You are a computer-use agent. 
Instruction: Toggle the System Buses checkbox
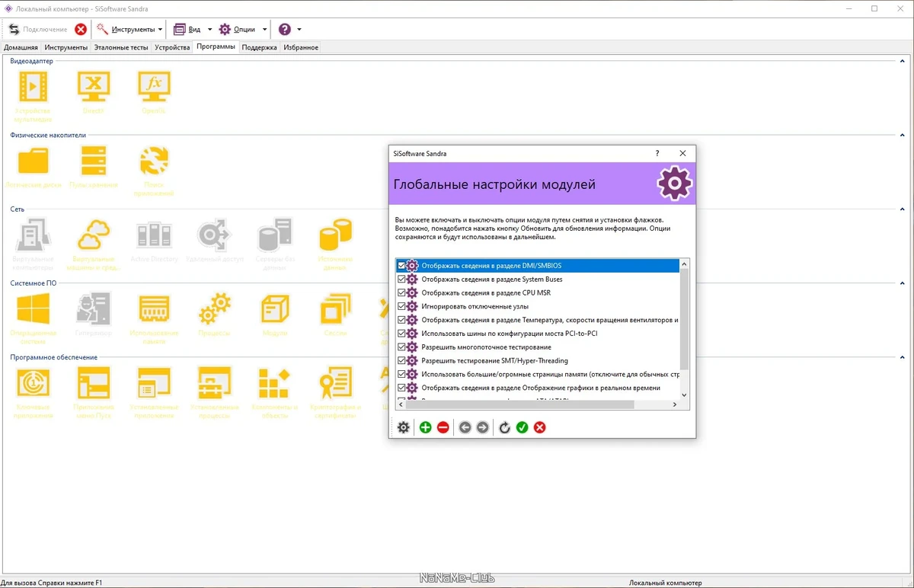401,280
